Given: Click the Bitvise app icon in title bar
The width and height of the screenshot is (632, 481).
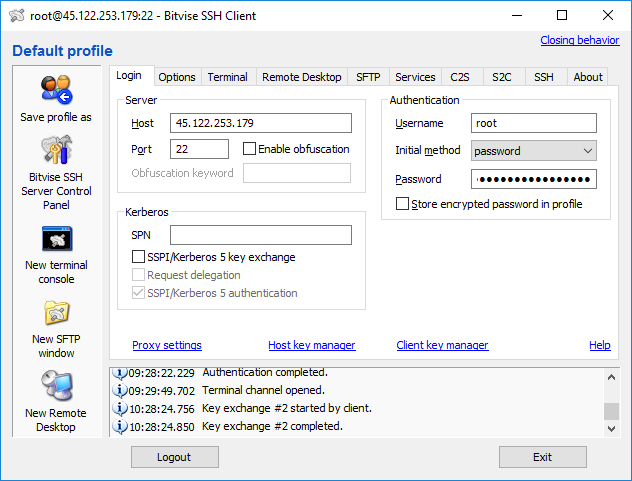Looking at the screenshot, I should [15, 15].
